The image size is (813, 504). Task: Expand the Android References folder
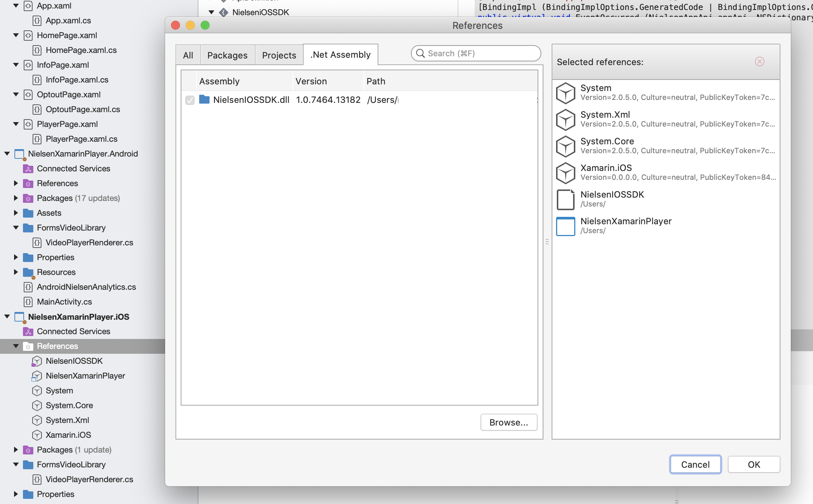pyautogui.click(x=16, y=183)
